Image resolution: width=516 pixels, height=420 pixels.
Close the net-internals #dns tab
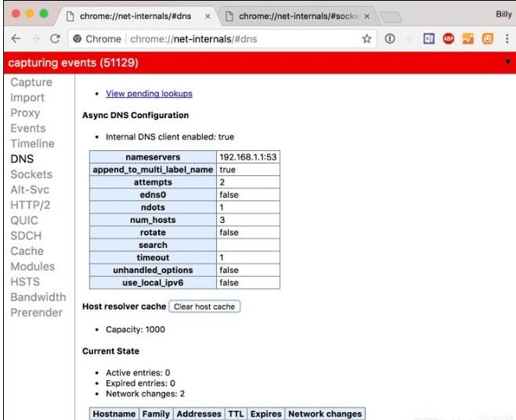tap(207, 16)
